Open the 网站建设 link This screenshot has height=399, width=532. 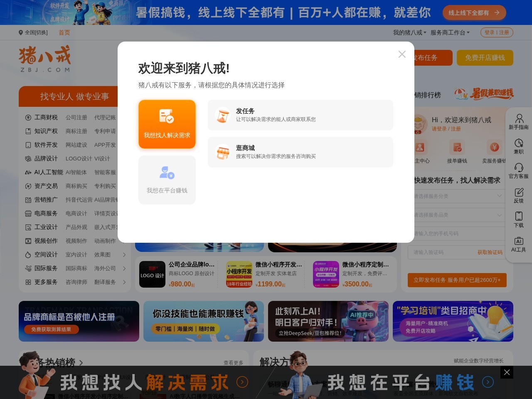(76, 145)
